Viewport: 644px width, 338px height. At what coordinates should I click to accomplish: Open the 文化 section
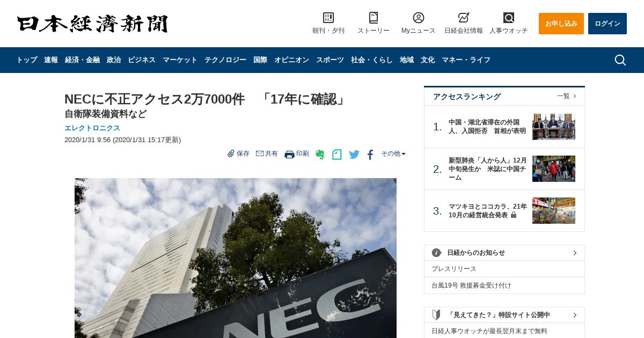428,60
